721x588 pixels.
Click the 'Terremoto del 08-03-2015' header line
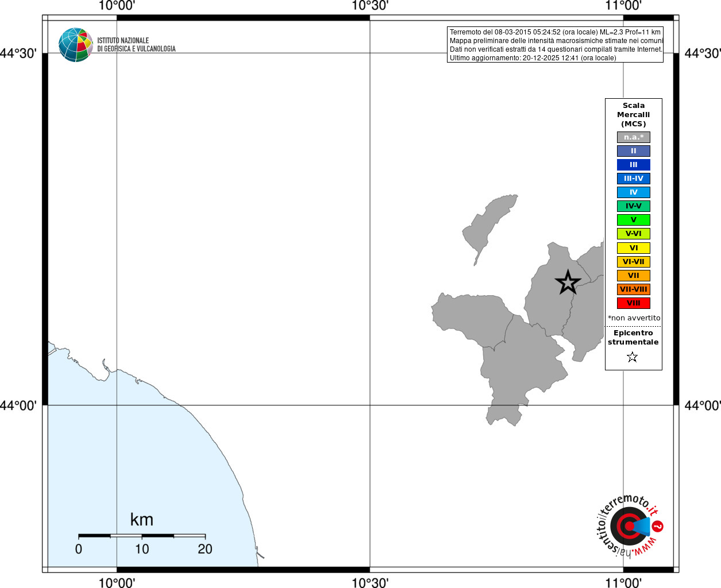pos(555,32)
